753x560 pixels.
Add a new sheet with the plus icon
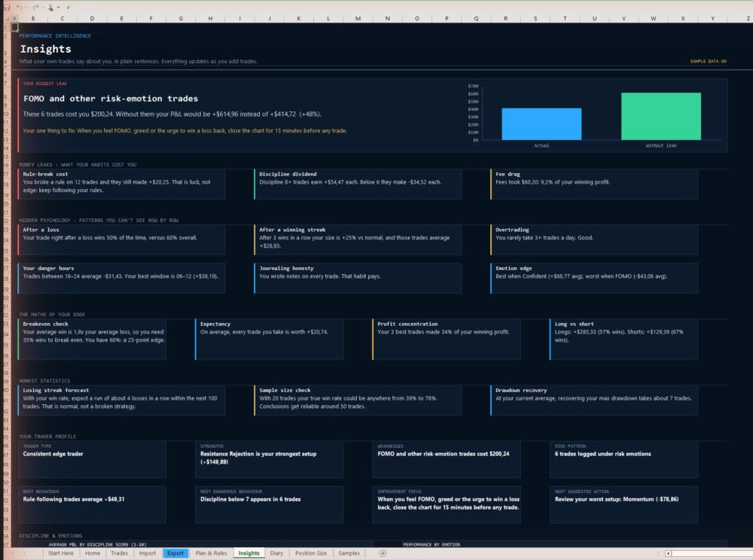tap(383, 553)
